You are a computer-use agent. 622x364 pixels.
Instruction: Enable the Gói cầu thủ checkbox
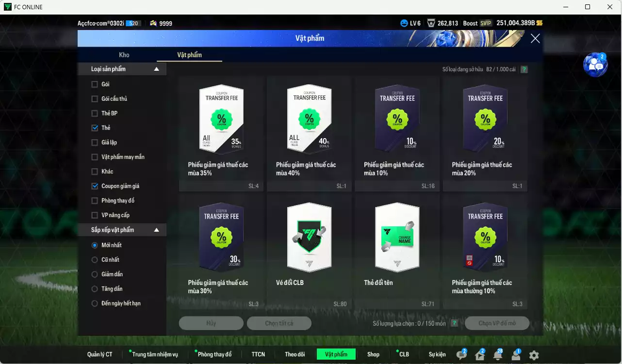[x=95, y=99]
